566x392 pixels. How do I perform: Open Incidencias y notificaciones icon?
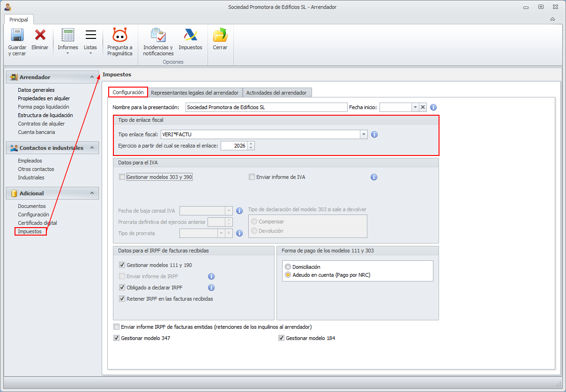click(x=158, y=35)
